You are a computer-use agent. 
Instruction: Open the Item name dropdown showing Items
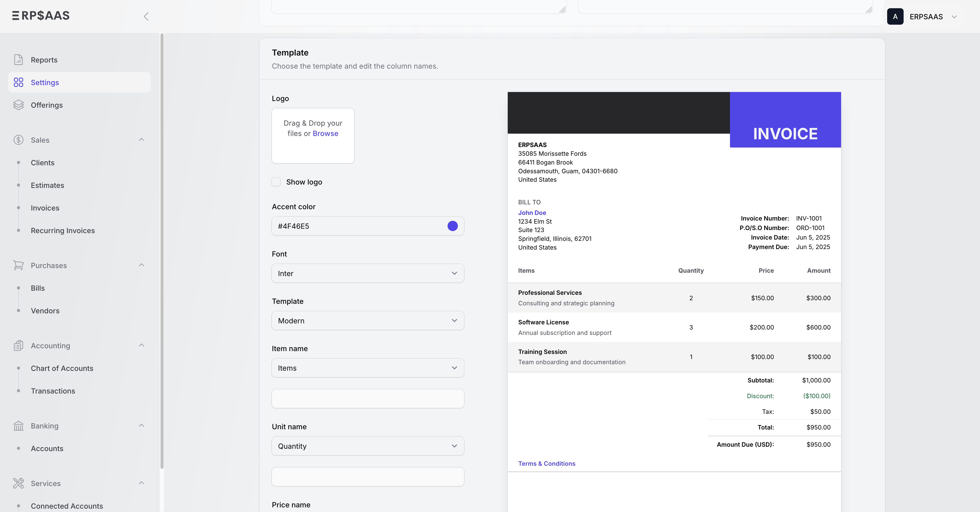tap(368, 368)
